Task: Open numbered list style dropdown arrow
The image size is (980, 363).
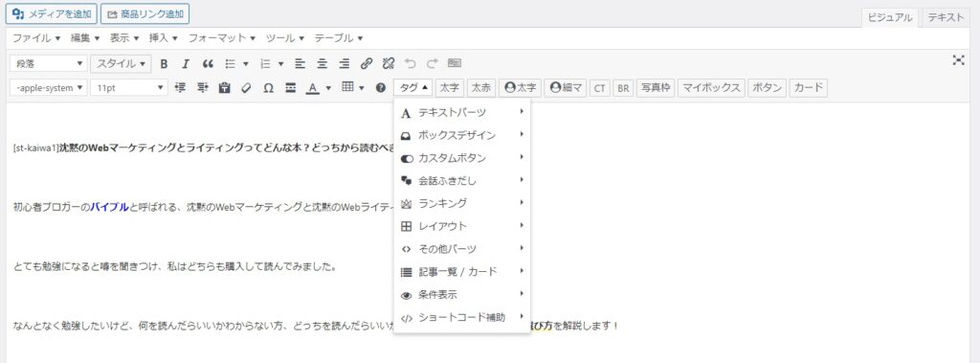Action: coord(280,64)
